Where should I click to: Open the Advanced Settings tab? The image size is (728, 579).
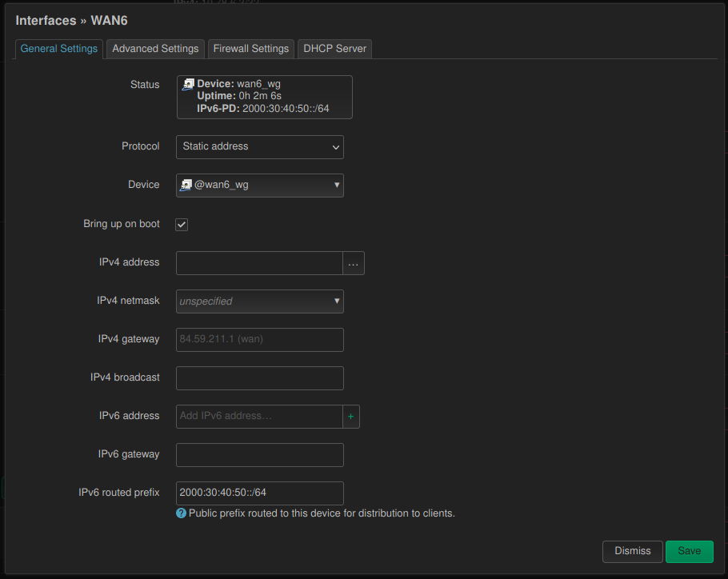click(x=155, y=49)
